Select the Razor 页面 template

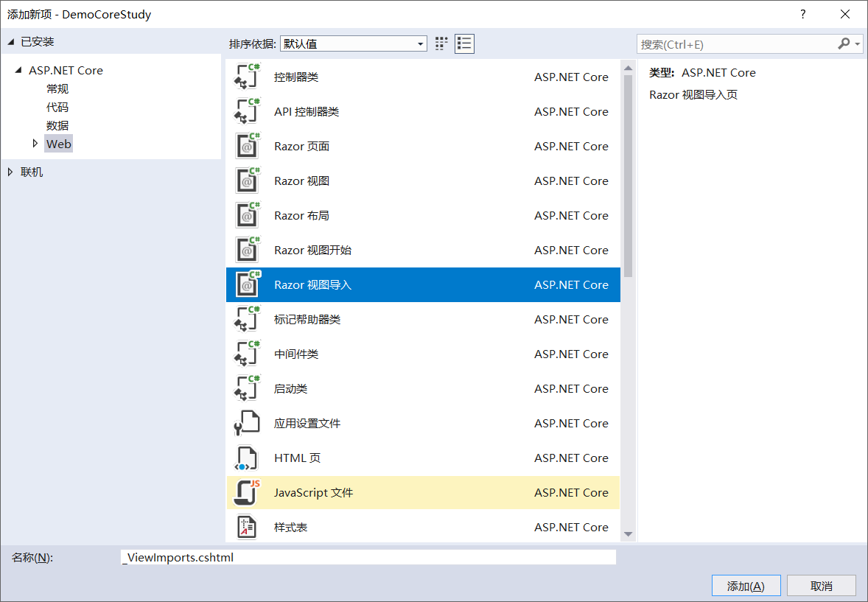(424, 146)
